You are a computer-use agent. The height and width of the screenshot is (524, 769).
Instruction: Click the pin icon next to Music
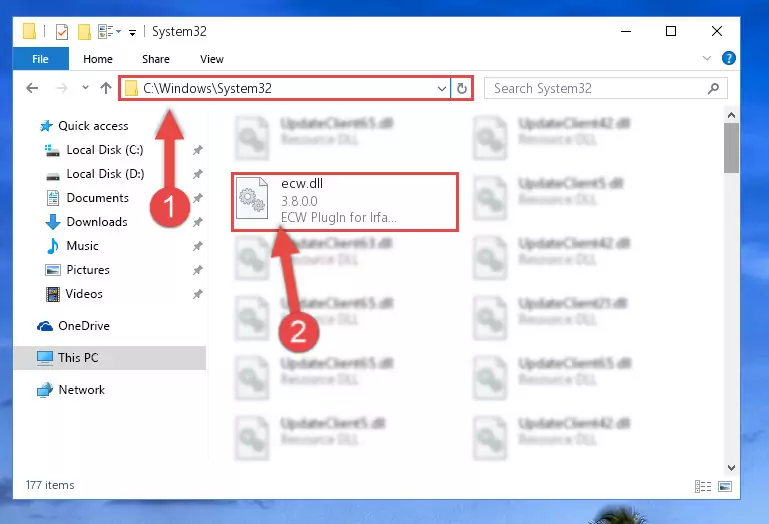click(198, 246)
